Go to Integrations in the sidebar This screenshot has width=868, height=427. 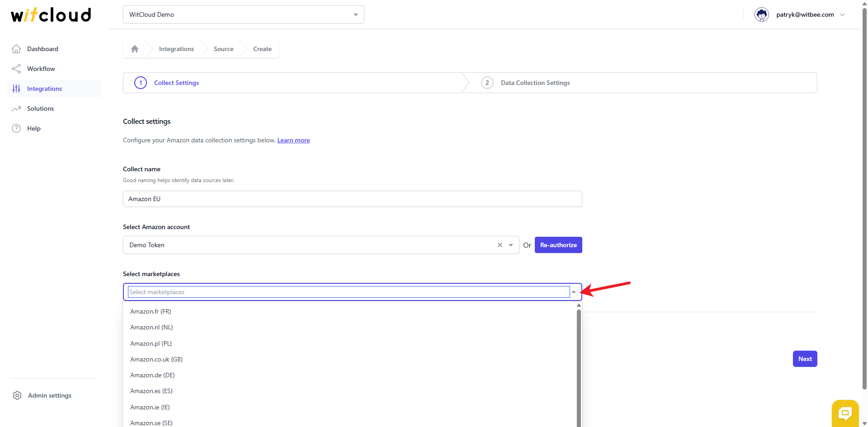[54, 89]
